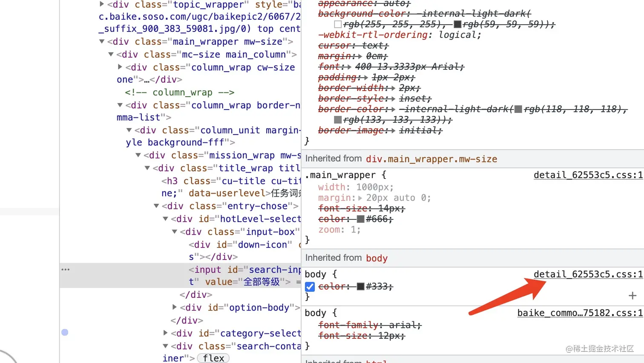Collapse the mission_wrap div node
Screen dimensions: 644x363
point(138,155)
